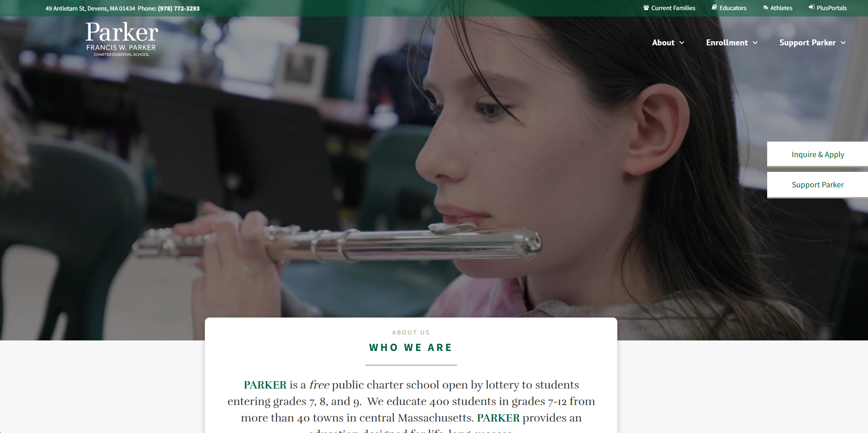This screenshot has width=868, height=433.
Task: Expand the About dropdown chevron
Action: click(682, 43)
